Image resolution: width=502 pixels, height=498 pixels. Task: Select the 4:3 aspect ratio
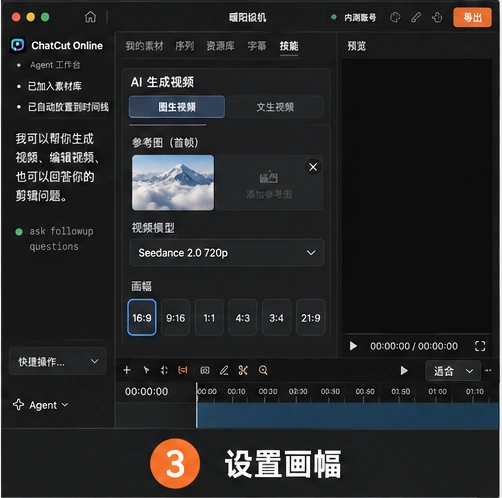point(243,318)
